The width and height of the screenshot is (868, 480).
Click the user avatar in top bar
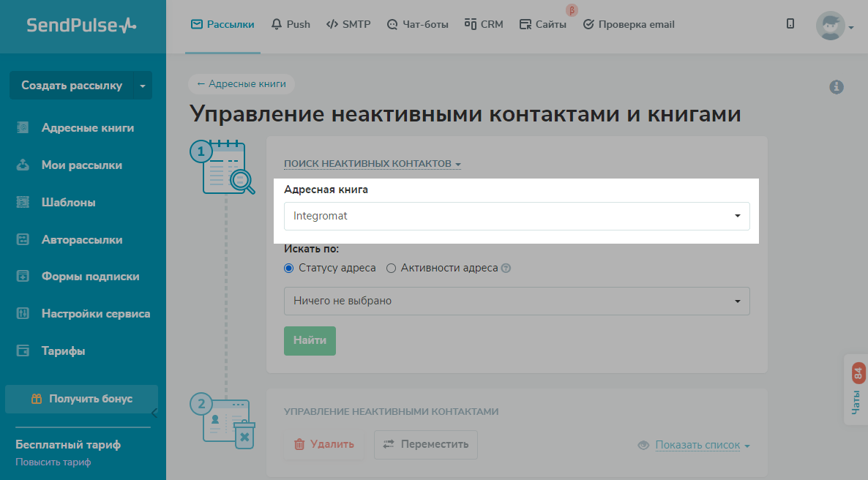pos(830,26)
